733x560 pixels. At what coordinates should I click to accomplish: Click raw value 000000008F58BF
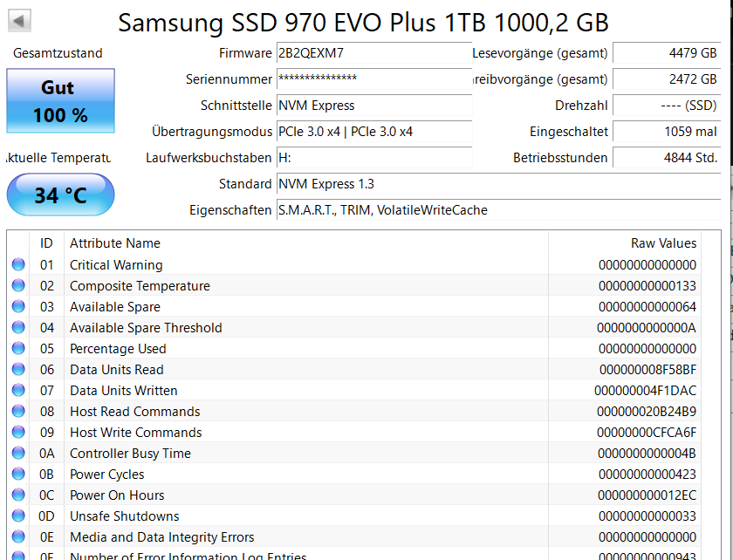(x=647, y=370)
